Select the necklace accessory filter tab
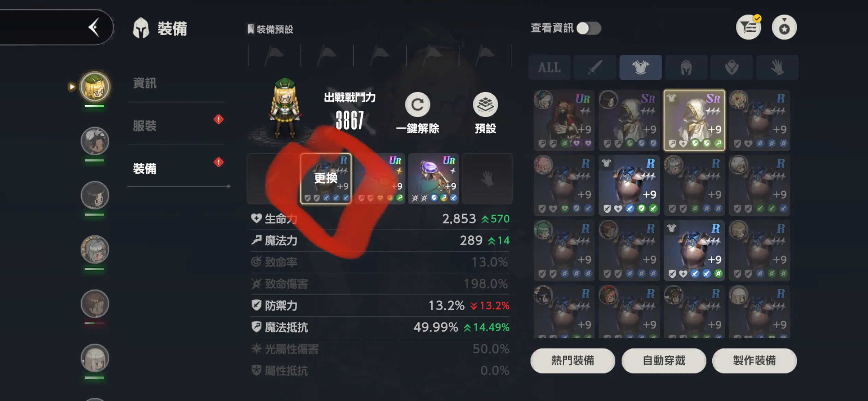Viewport: 868px width, 401px height. (x=732, y=67)
